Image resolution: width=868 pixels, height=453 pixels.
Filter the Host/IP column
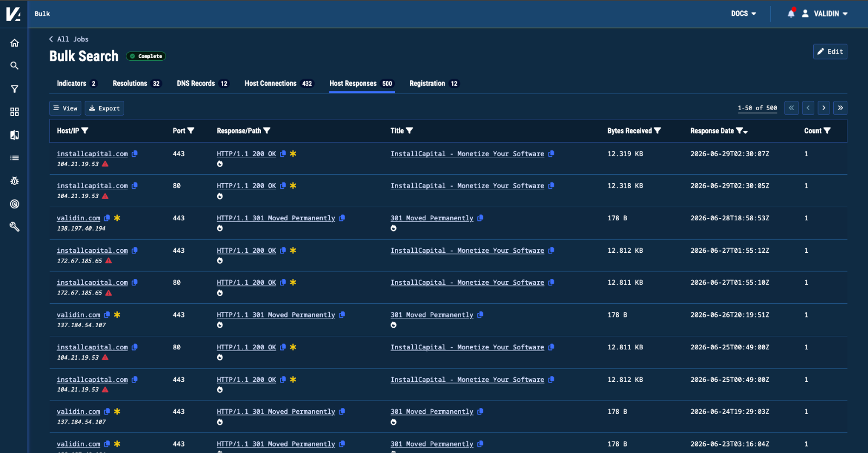(x=85, y=131)
